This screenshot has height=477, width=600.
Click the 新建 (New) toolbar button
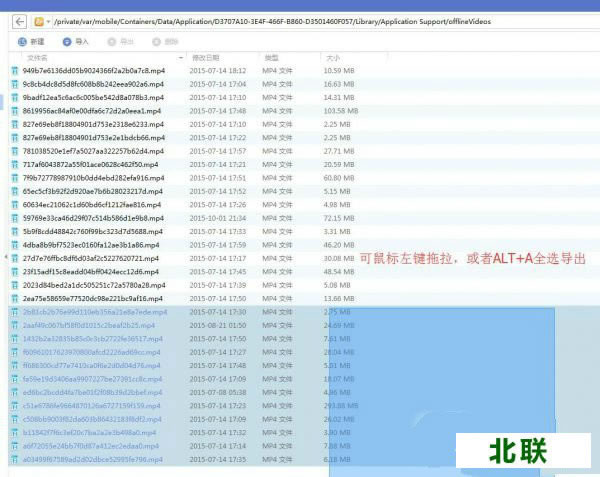(x=30, y=41)
